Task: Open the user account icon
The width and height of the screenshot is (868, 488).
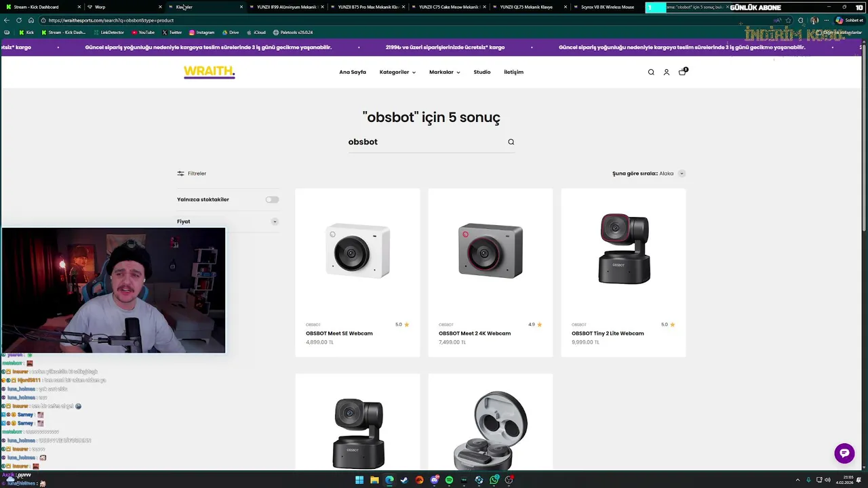Action: [667, 72]
